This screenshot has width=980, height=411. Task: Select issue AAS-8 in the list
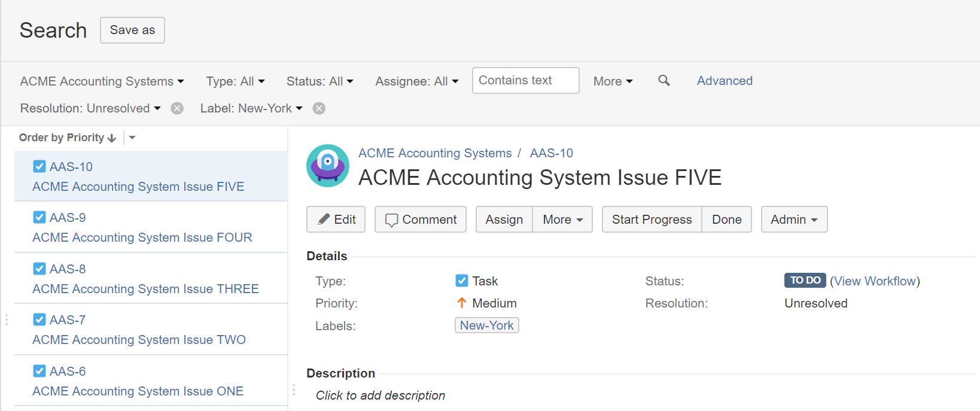tap(145, 288)
